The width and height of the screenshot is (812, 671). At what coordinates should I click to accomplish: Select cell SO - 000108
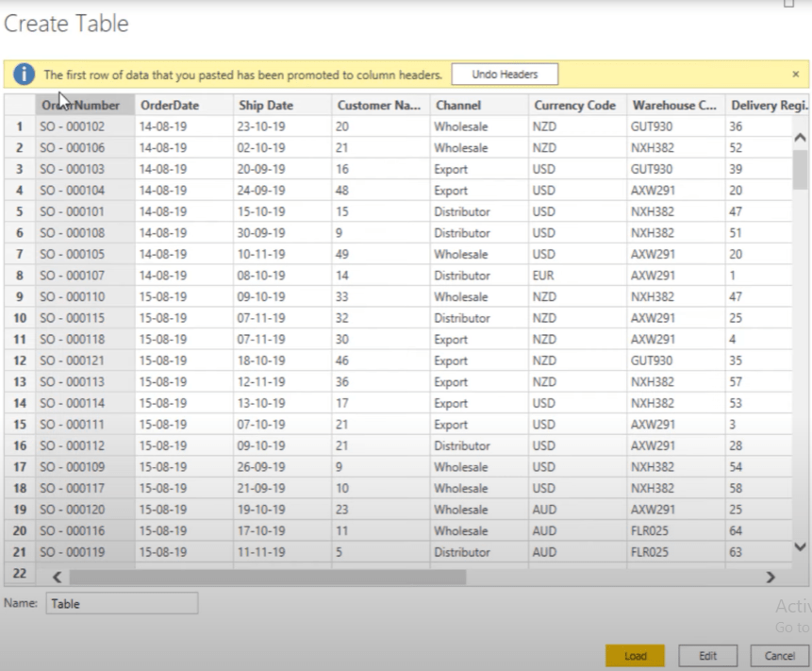click(x=85, y=233)
